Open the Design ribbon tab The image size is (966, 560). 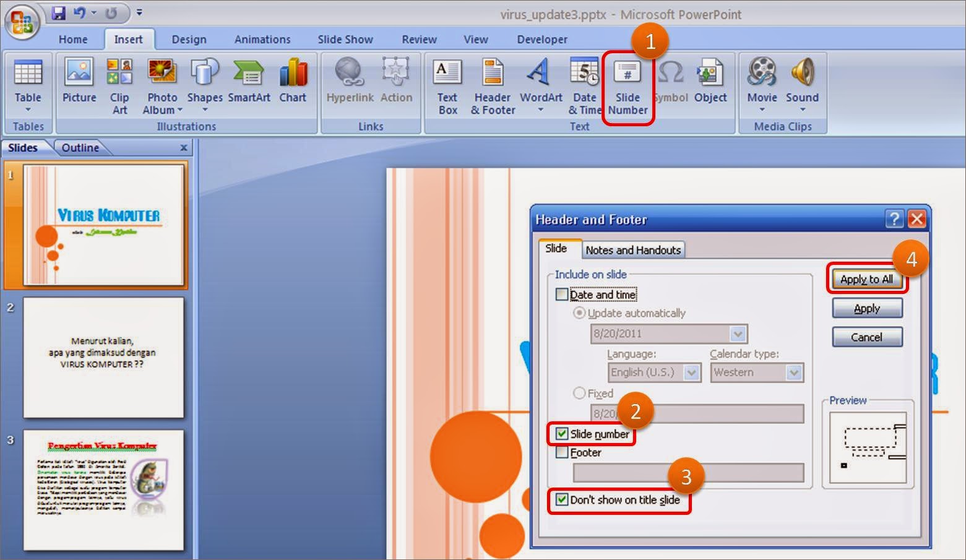coord(189,39)
